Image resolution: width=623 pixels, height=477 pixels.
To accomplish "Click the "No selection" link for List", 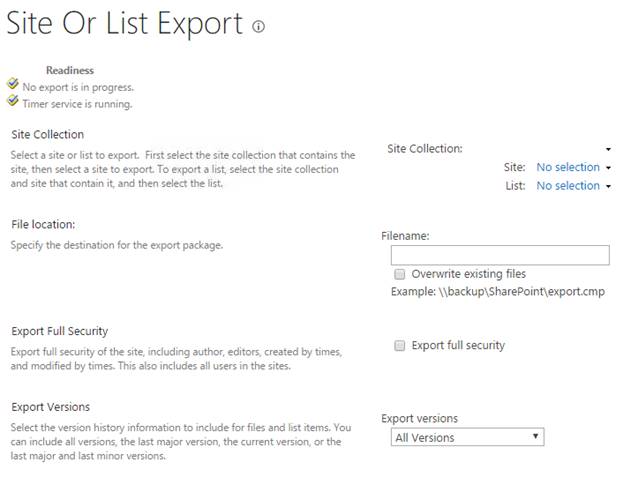I will pos(568,185).
